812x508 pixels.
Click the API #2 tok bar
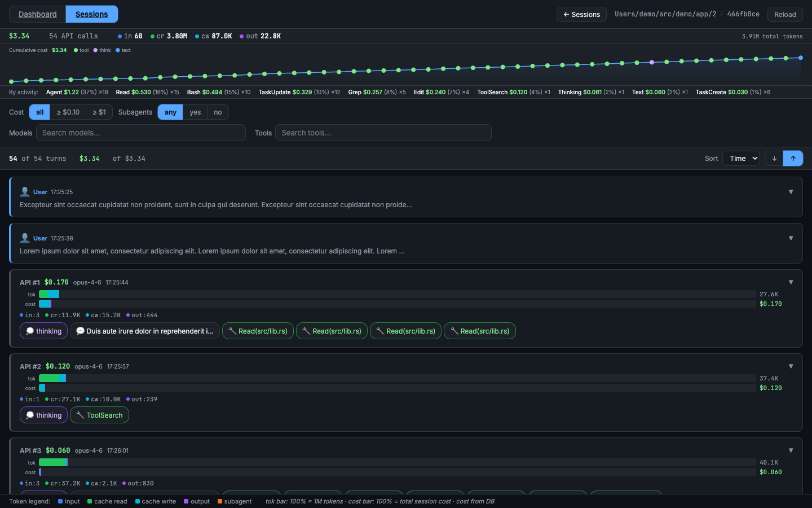(398, 378)
